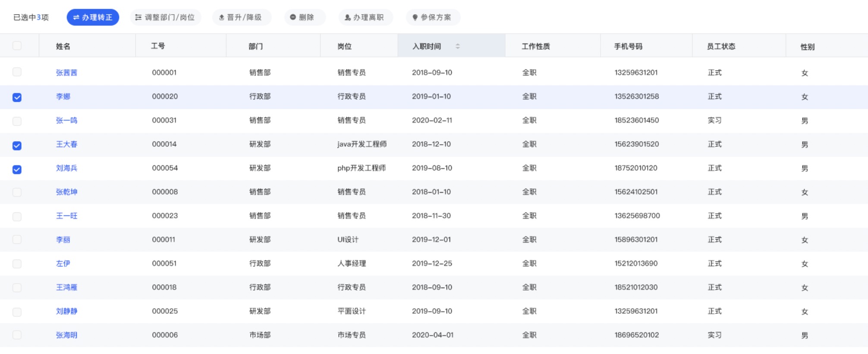The width and height of the screenshot is (868, 354).
Task: Check the box for 王鸿雁
Action: tap(17, 288)
